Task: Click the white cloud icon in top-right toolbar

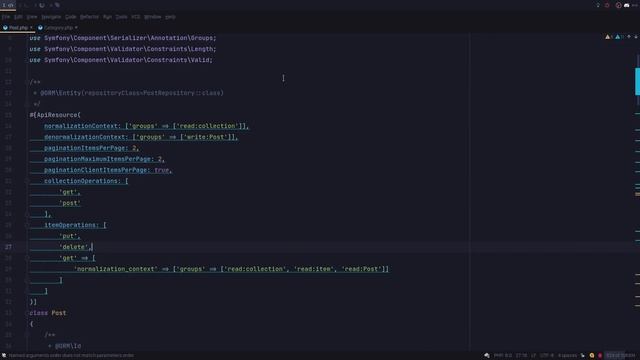Action: coord(627,5)
